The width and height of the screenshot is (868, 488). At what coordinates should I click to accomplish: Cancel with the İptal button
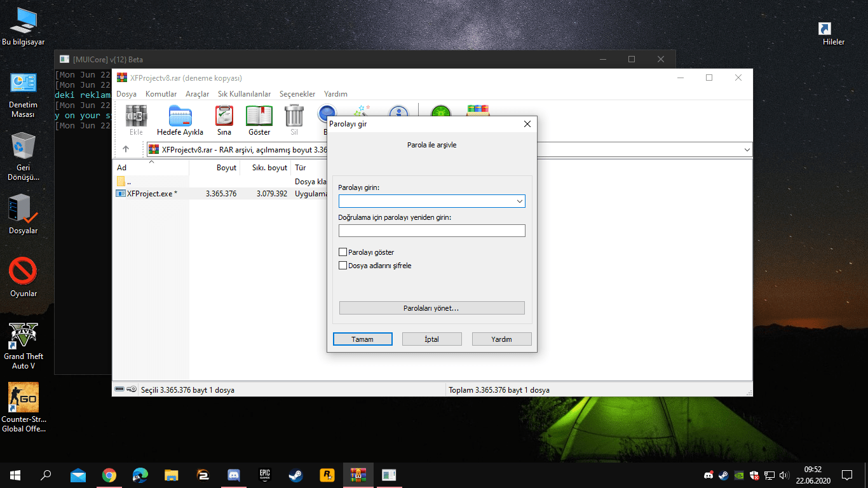pos(432,339)
